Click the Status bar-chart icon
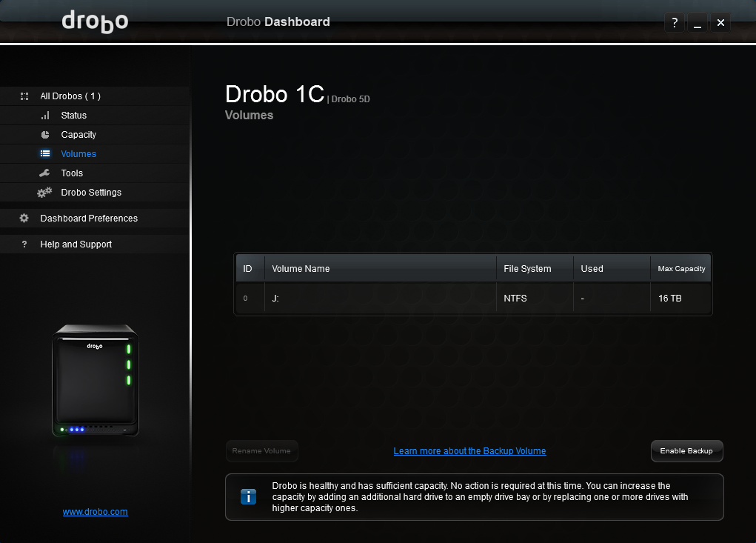 point(45,116)
